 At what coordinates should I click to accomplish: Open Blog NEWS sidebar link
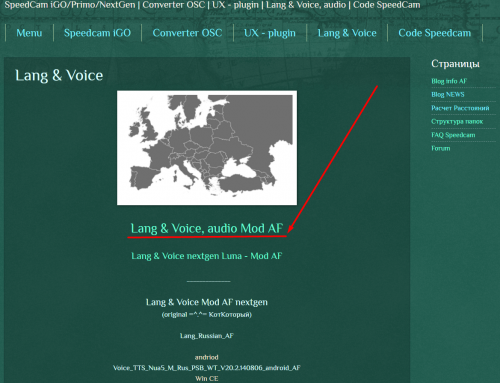[448, 94]
